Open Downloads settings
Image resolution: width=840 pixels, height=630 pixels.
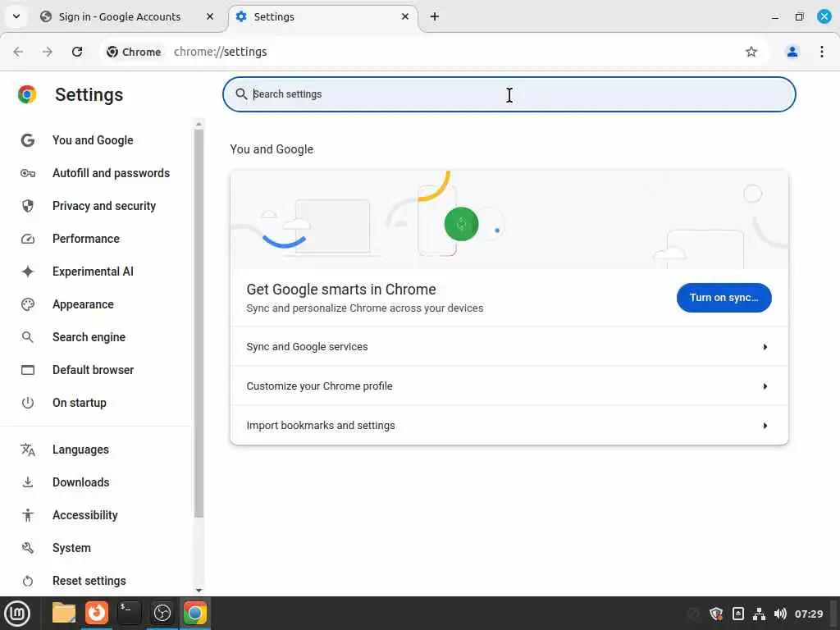[81, 482]
